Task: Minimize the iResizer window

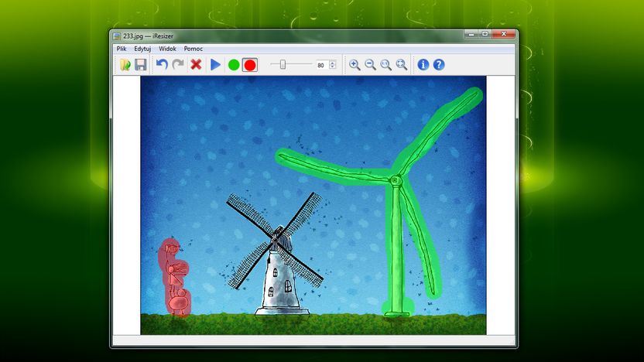Action: [471, 34]
